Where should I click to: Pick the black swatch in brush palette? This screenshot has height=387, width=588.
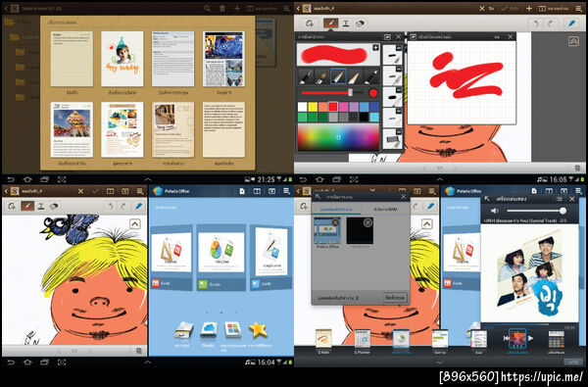point(364,117)
